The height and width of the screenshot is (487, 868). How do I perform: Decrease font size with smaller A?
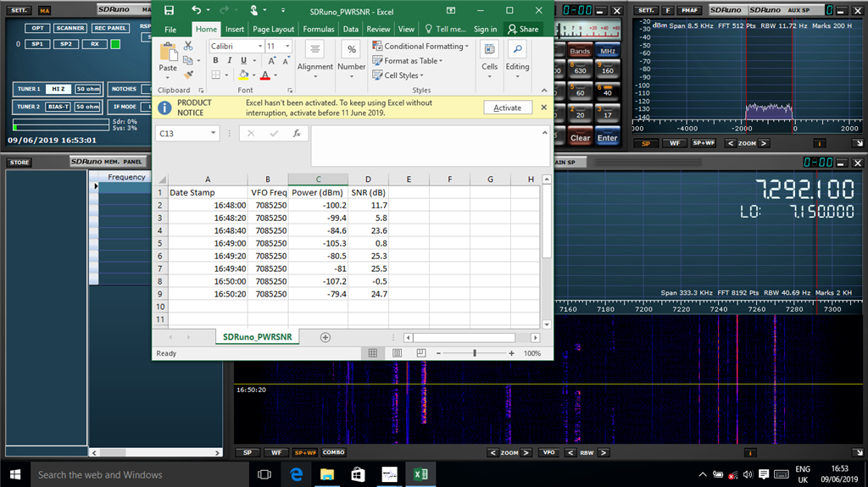286,60
